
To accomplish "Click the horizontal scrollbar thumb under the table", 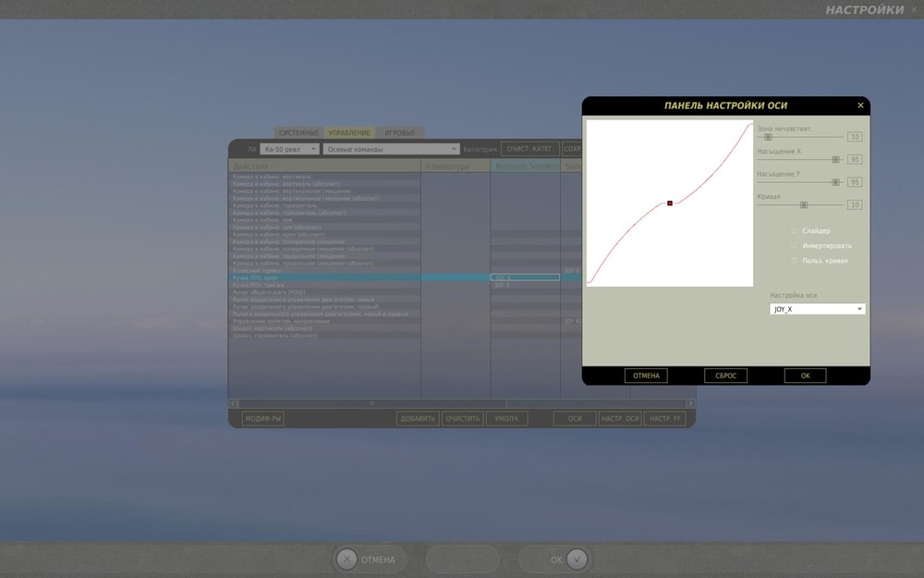I will coord(371,403).
